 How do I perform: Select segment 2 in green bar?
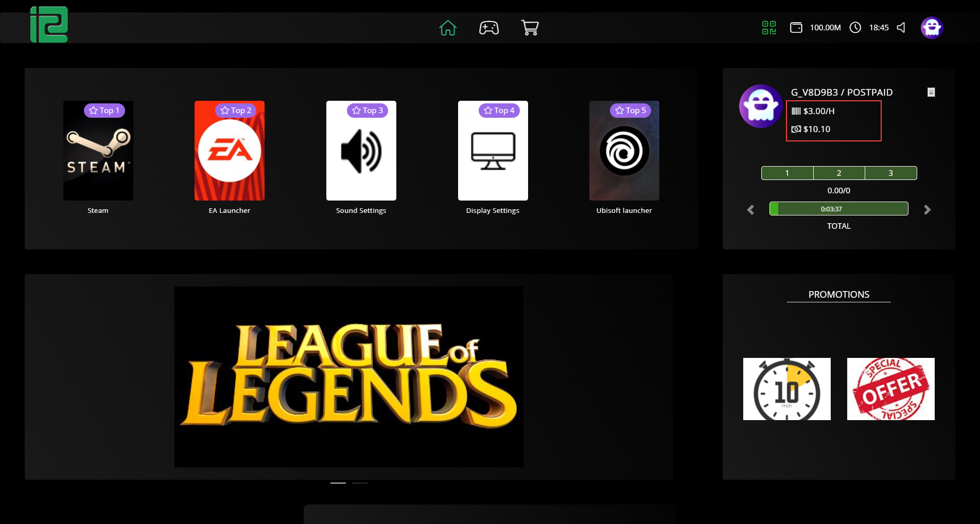click(x=839, y=173)
